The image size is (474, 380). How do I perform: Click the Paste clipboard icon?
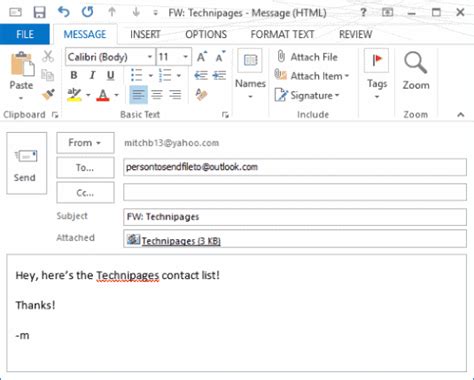pyautogui.click(x=22, y=64)
